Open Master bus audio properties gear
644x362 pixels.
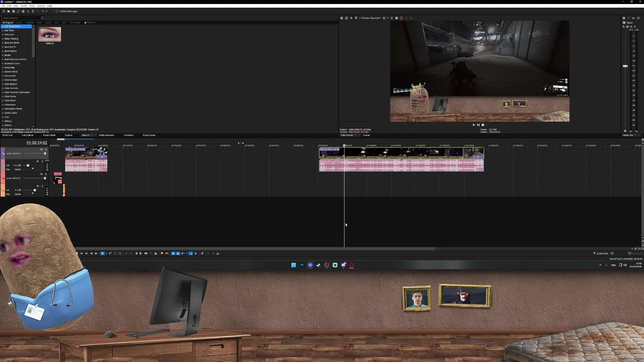pyautogui.click(x=624, y=18)
